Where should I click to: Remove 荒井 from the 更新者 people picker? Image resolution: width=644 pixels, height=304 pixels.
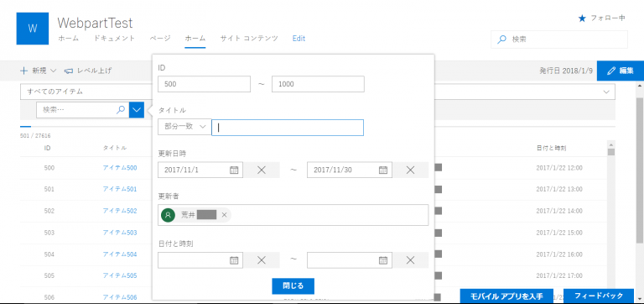[224, 215]
